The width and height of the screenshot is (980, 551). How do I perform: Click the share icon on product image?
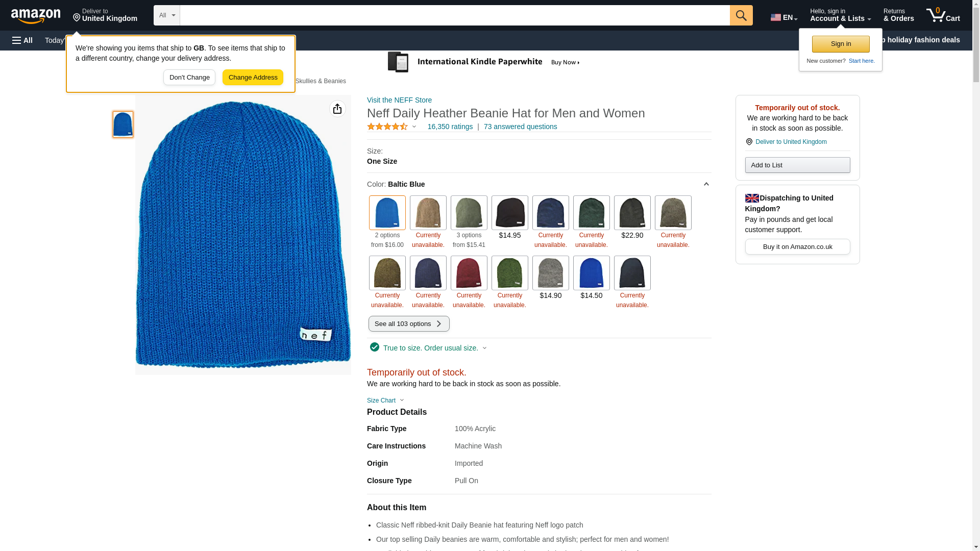pos(337,109)
